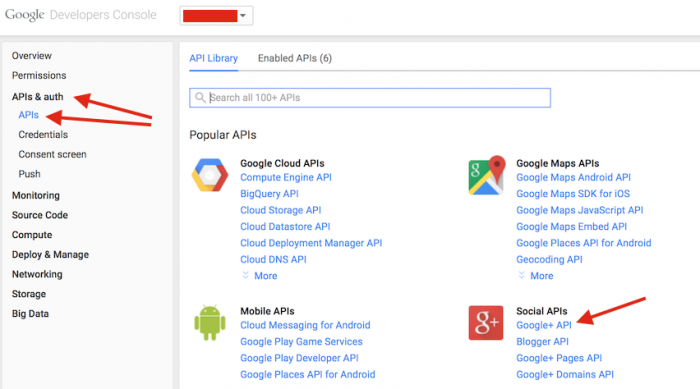Click the Popular APIs heading
The width and height of the screenshot is (700, 389).
223,135
